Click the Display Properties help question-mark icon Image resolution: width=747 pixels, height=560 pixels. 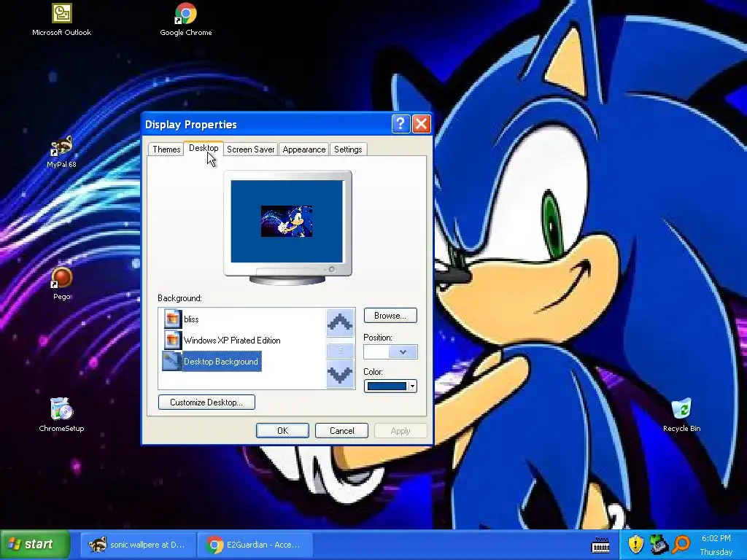tap(400, 124)
